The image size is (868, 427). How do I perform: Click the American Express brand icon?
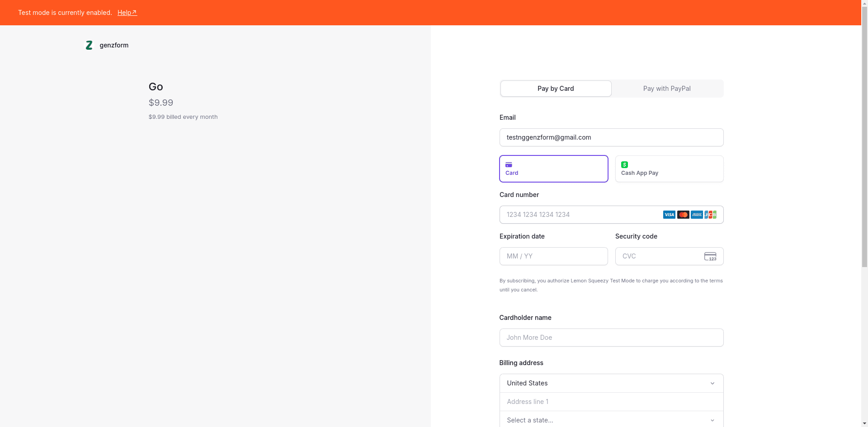[x=697, y=214]
